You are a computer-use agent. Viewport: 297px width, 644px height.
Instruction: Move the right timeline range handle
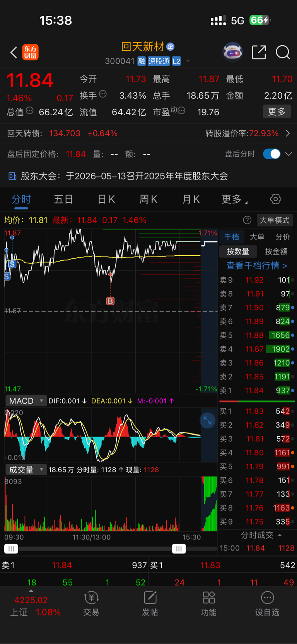(x=179, y=549)
